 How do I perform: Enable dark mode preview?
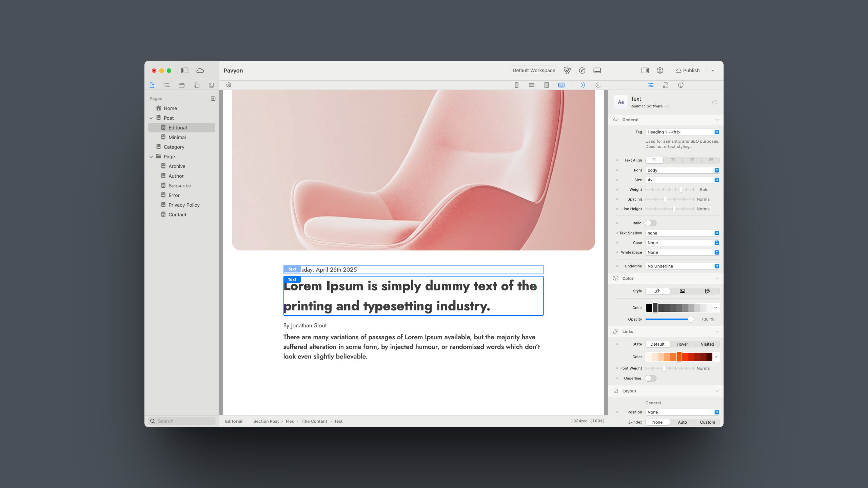(x=598, y=85)
